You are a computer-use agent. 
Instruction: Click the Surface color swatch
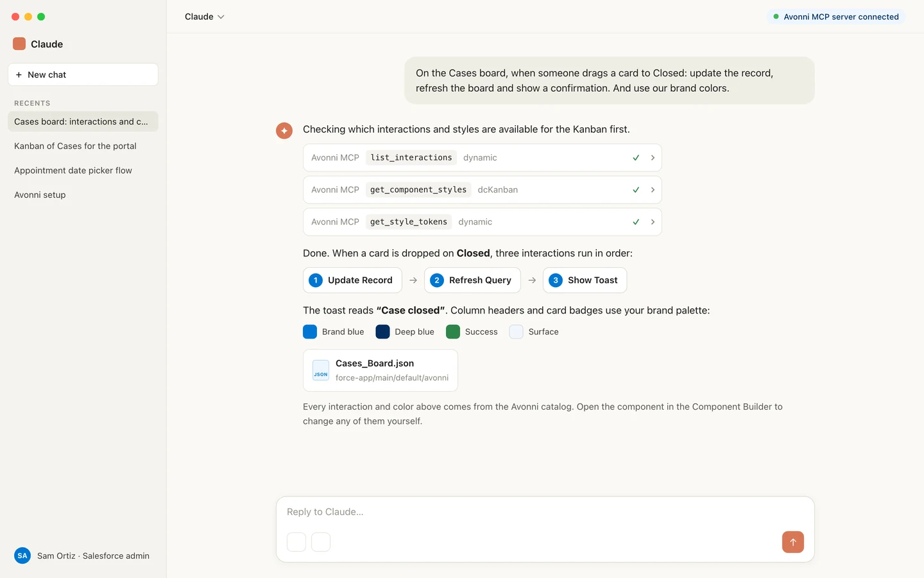pos(516,331)
